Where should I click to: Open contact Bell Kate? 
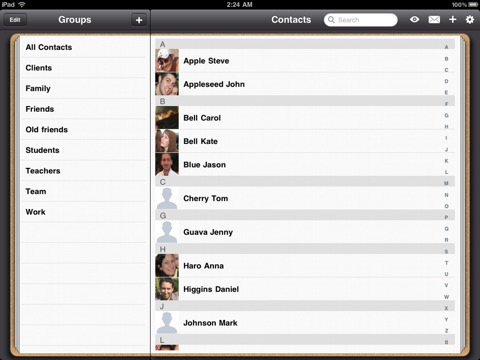[x=305, y=141]
